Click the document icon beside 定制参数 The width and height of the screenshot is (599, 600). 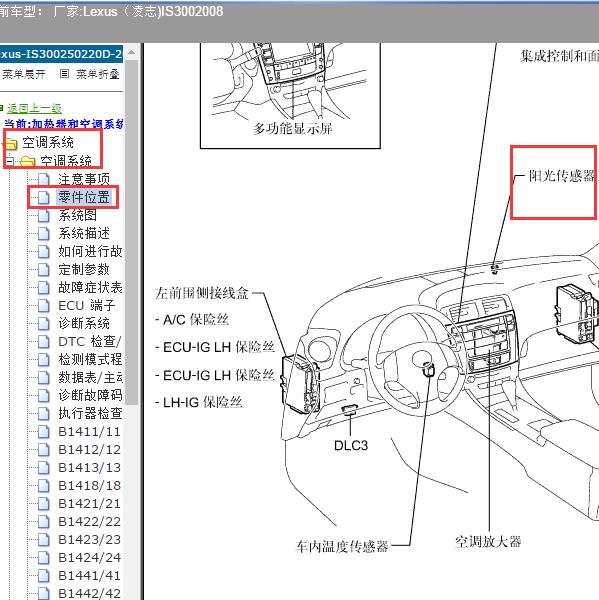click(44, 269)
